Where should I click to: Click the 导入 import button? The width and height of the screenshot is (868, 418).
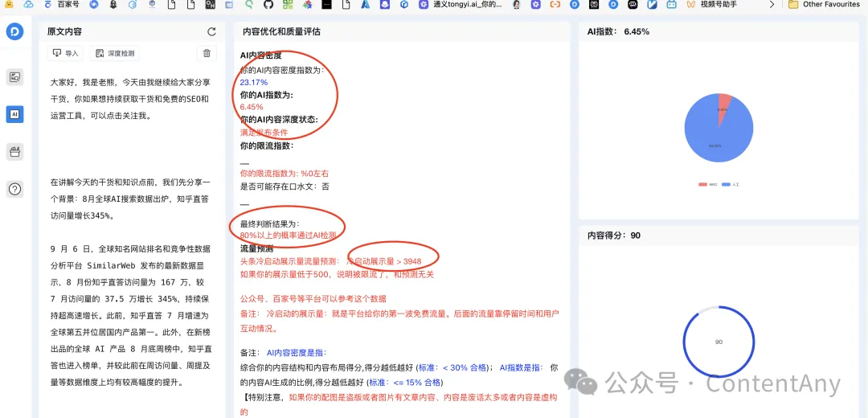[x=66, y=53]
